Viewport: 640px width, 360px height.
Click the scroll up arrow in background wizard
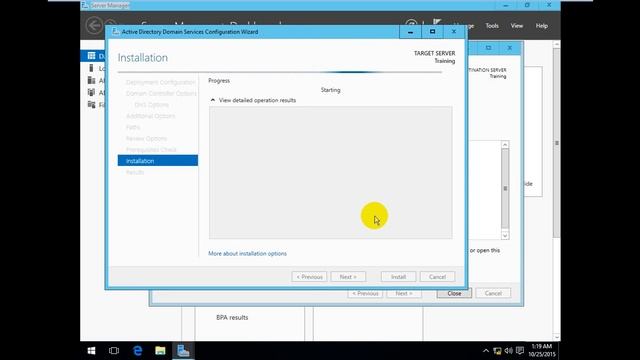(x=505, y=144)
